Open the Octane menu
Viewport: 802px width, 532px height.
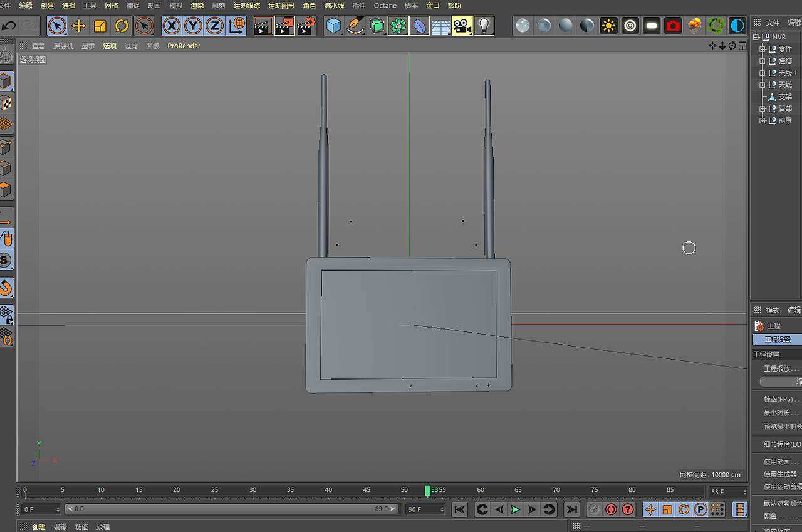[385, 6]
